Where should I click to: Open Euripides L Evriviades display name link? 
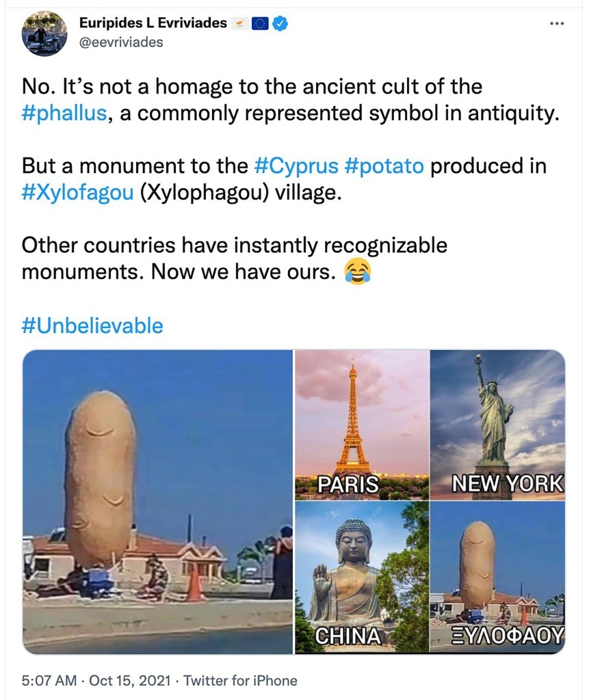click(153, 23)
